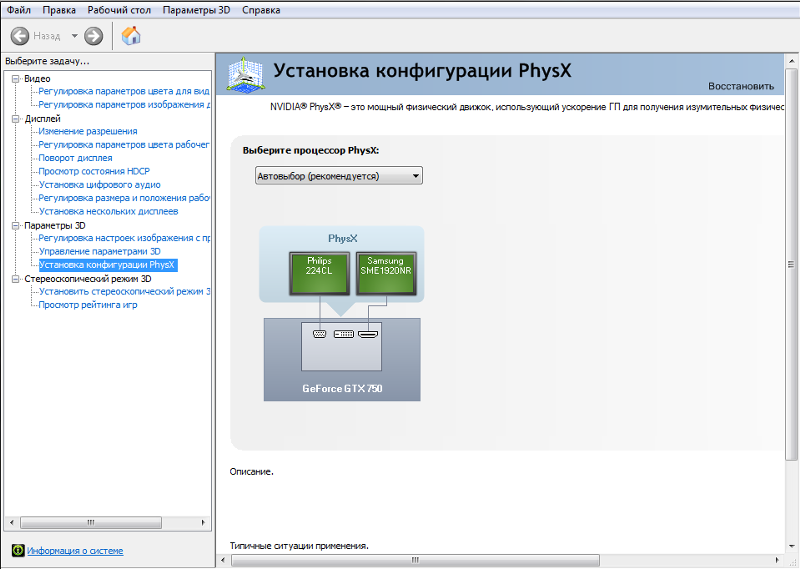Collapse the Параметры 3D tree section
The image size is (800, 569).
15,225
